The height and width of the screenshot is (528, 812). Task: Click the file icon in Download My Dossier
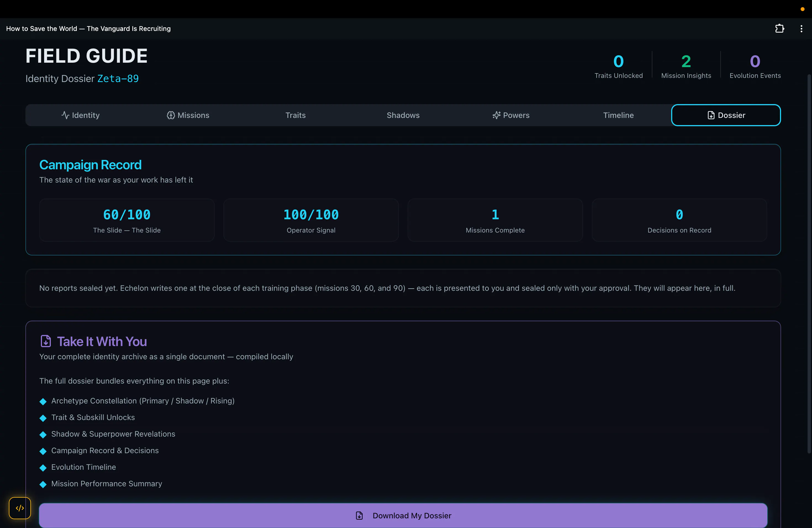(x=359, y=515)
